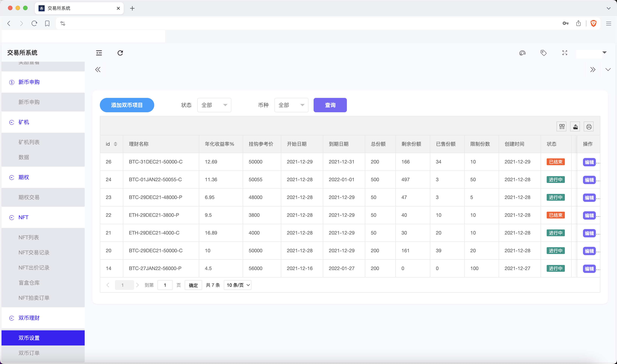Collapse the 矿机 menu group
Viewport: 617px width, 364px height.
pyautogui.click(x=43, y=122)
